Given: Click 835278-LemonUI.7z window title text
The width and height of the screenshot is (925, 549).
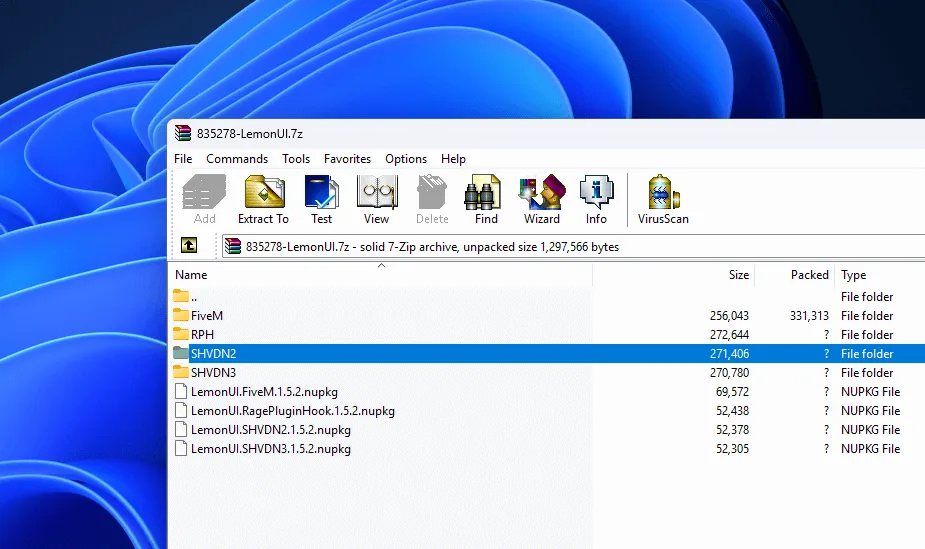Looking at the screenshot, I should [250, 134].
